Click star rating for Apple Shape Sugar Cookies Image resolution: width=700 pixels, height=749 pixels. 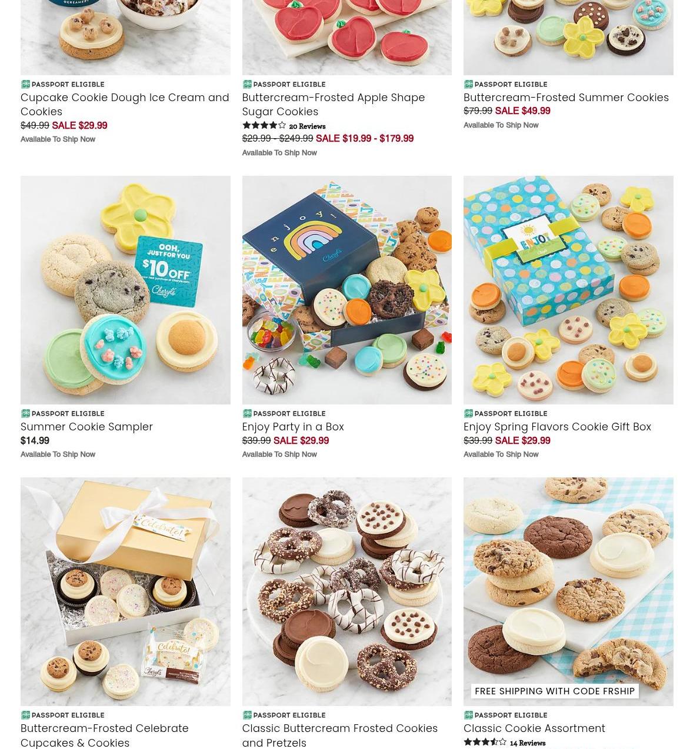pos(264,125)
